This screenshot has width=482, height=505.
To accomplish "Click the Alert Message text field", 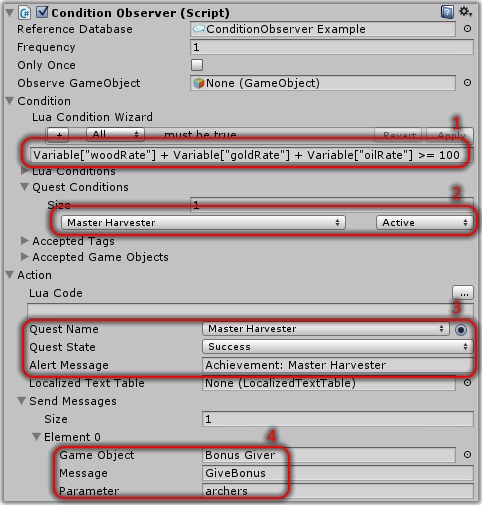I will coord(338,365).
